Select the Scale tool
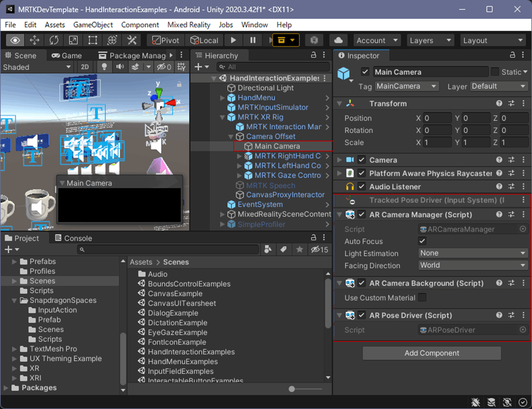532x409 pixels. [73, 40]
